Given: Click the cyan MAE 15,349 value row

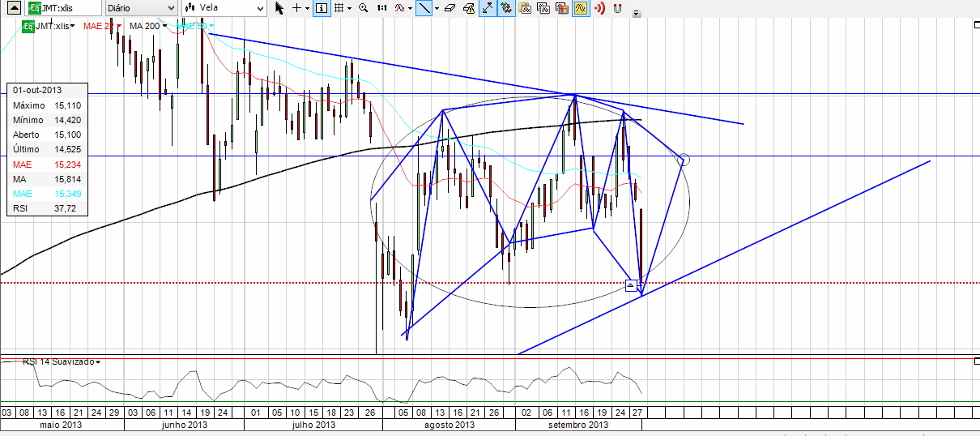Looking at the screenshot, I should point(46,194).
